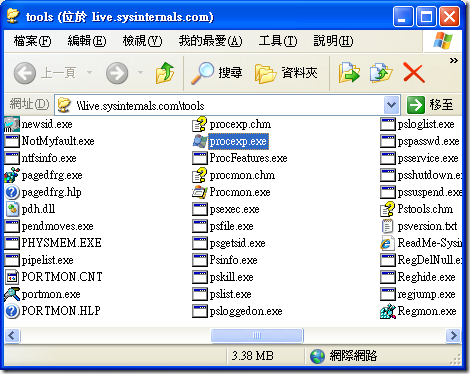
Task: Maximize the tools window
Action: [426, 16]
